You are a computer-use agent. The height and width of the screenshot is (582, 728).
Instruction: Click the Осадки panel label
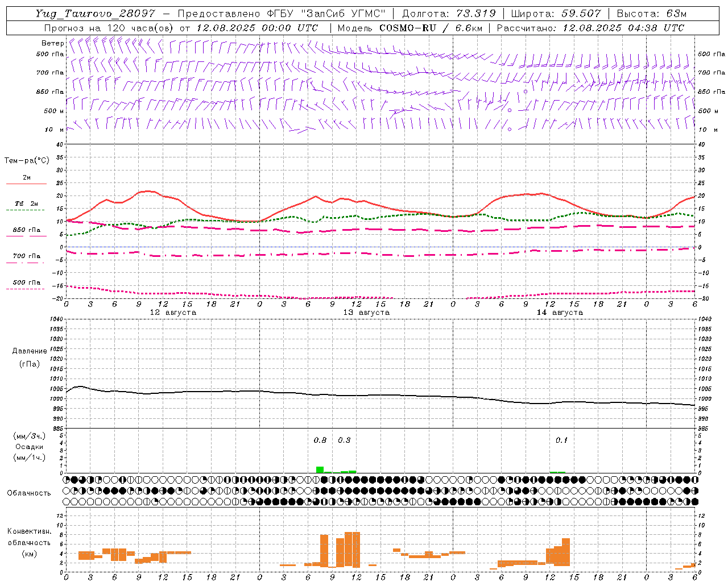pyautogui.click(x=30, y=447)
